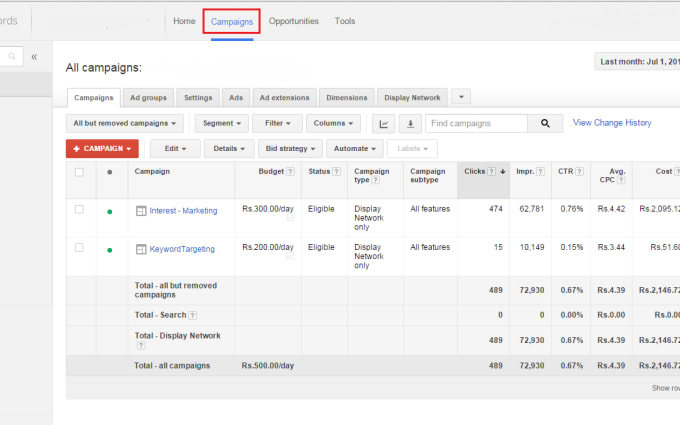
Task: Open the Bid strategy dropdown
Action: (290, 149)
